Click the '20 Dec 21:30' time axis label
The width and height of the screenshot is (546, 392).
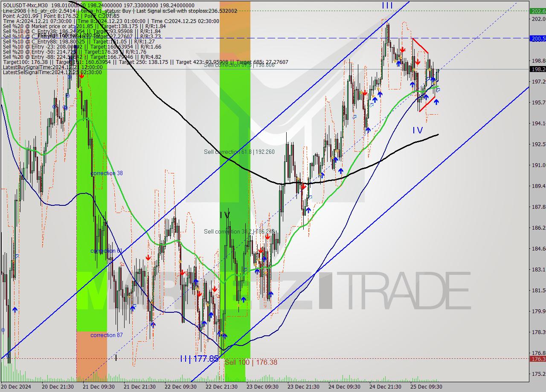click(x=57, y=387)
